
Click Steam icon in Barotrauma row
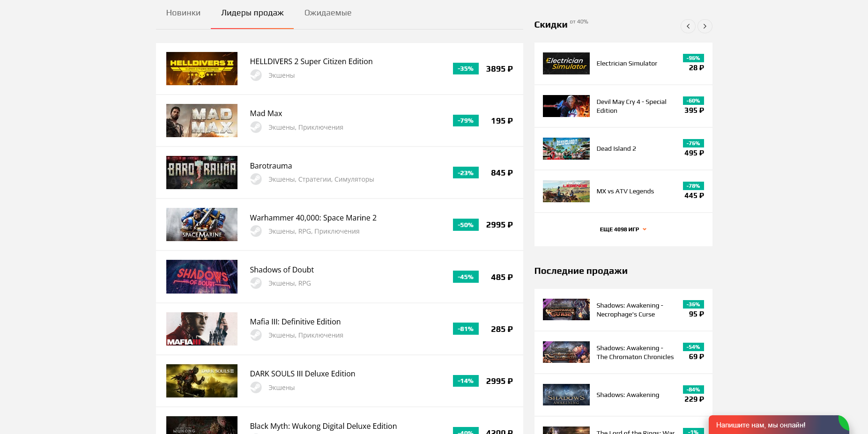click(x=256, y=179)
